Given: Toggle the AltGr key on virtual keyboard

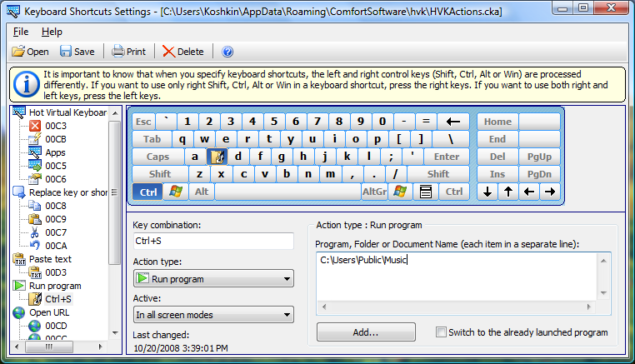Looking at the screenshot, I should [x=374, y=192].
